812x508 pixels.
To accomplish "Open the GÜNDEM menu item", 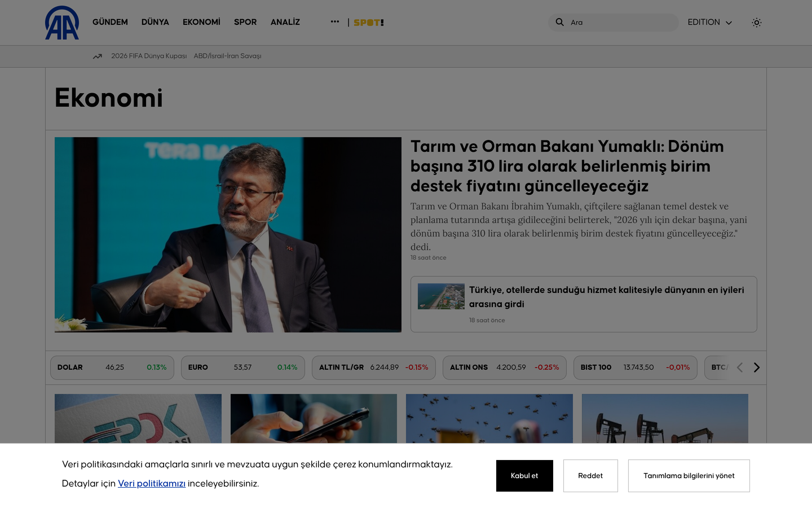I will (x=110, y=22).
